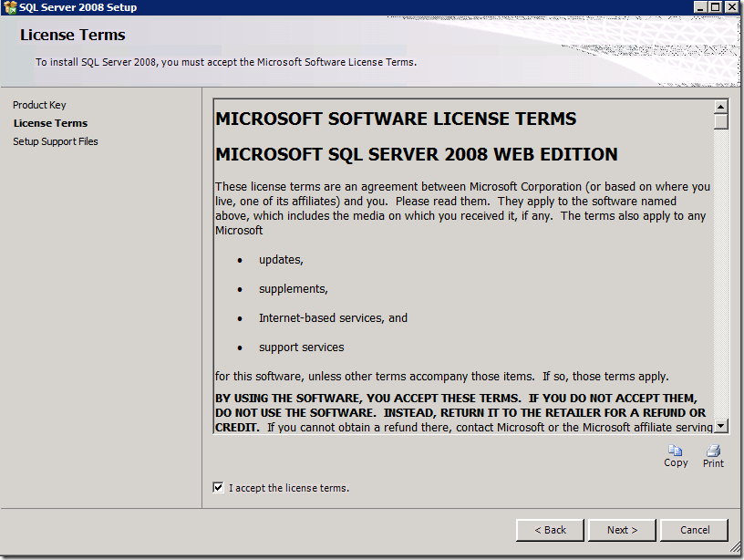Click the 'supplements,' bullet text

point(294,289)
